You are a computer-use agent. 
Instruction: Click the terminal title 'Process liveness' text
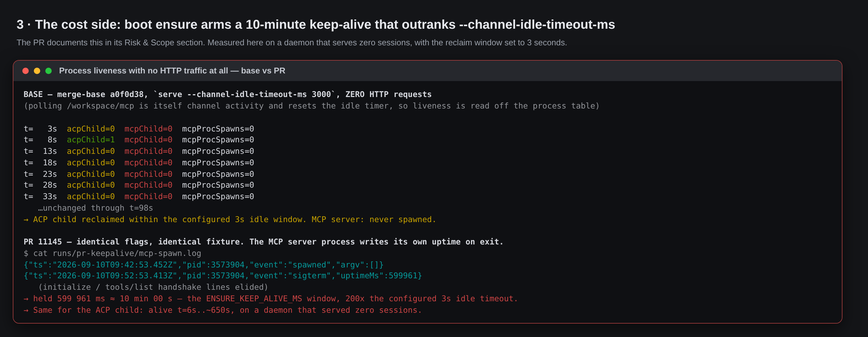172,71
